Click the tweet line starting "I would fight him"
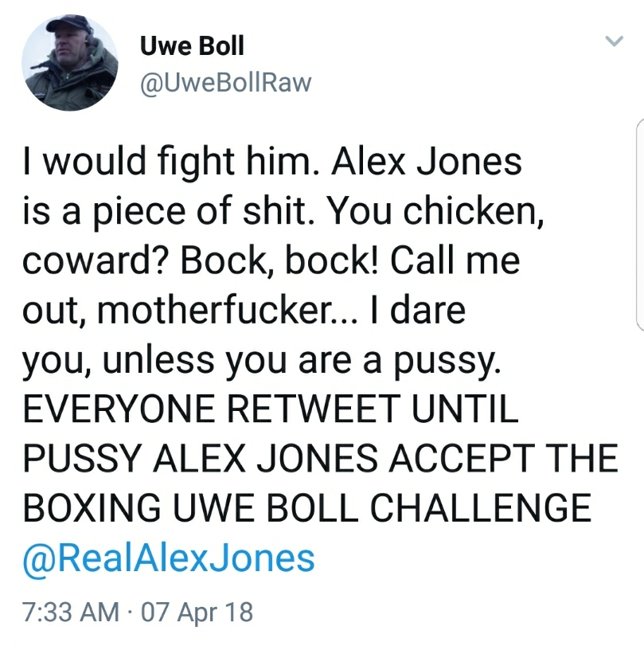The image size is (644, 646). tap(272, 162)
